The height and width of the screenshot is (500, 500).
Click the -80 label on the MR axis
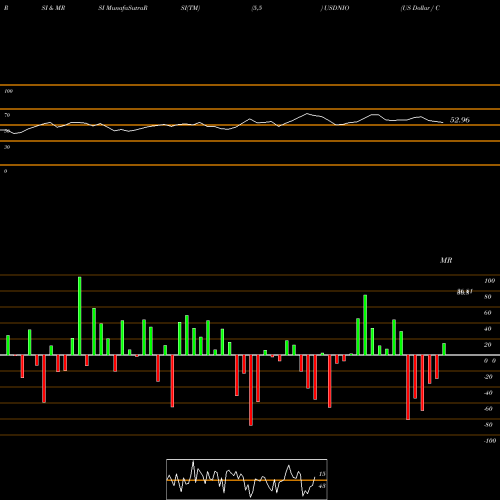tap(488, 425)
